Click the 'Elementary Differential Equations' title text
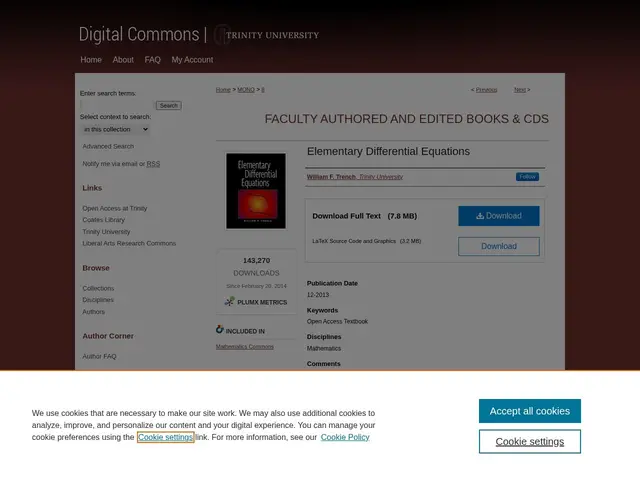Viewport: 640px width, 480px height. coord(388,151)
